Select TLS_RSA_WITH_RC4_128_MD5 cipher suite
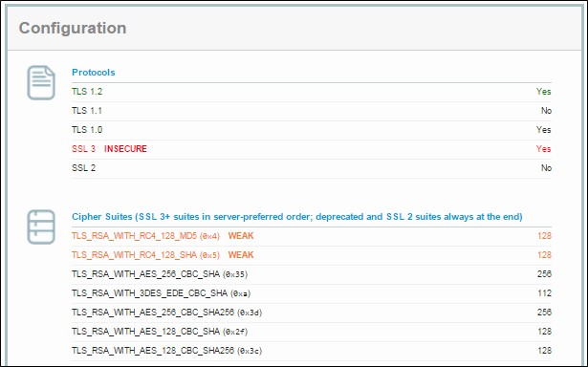Screen dimensions: 588x367 tap(145, 236)
